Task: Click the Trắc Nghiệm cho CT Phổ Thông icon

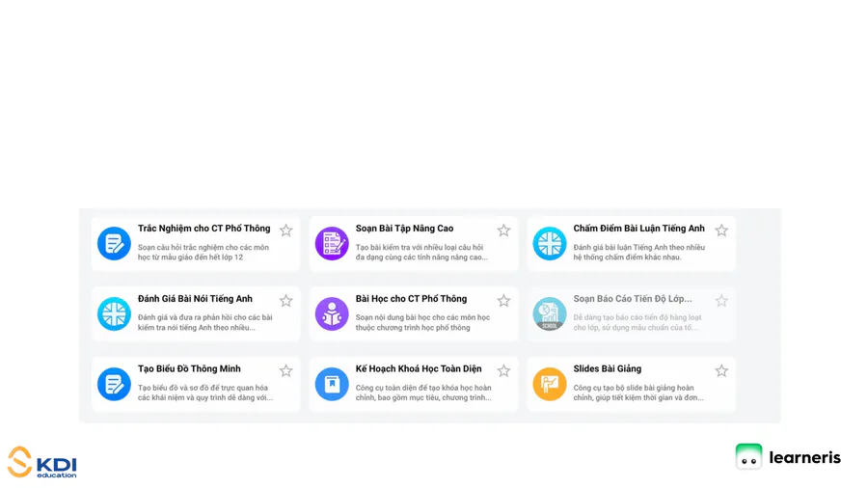Action: (x=114, y=244)
